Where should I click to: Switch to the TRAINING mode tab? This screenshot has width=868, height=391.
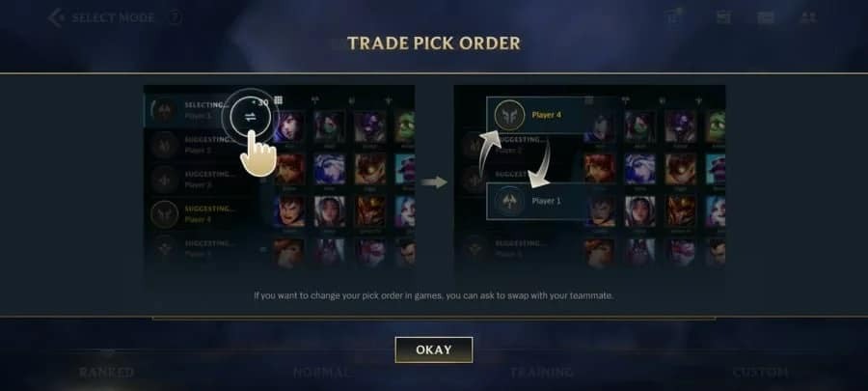click(x=541, y=372)
